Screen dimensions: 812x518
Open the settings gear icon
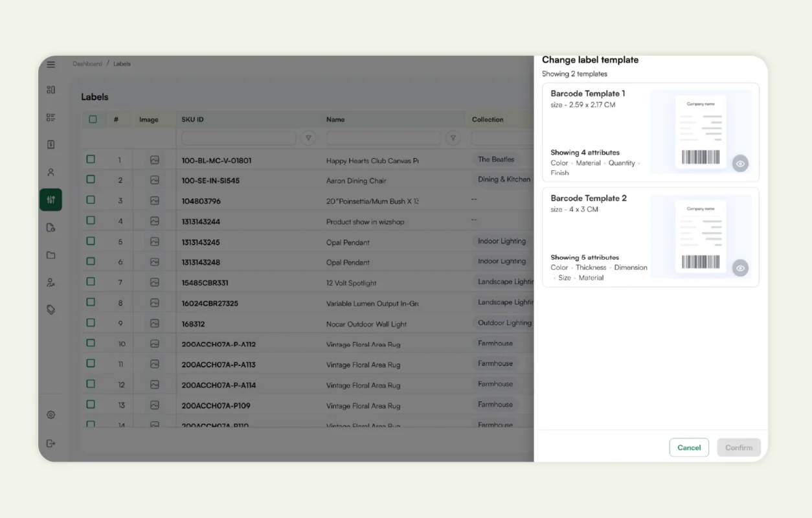point(51,414)
